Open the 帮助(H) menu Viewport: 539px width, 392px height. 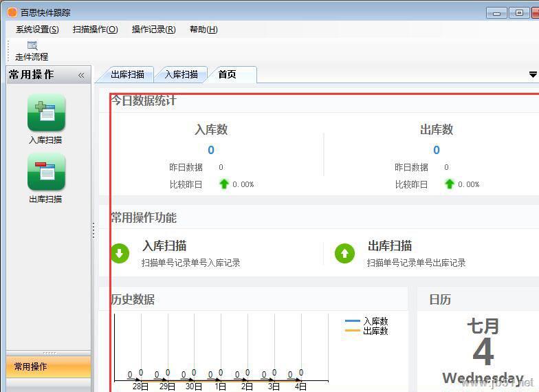click(203, 30)
